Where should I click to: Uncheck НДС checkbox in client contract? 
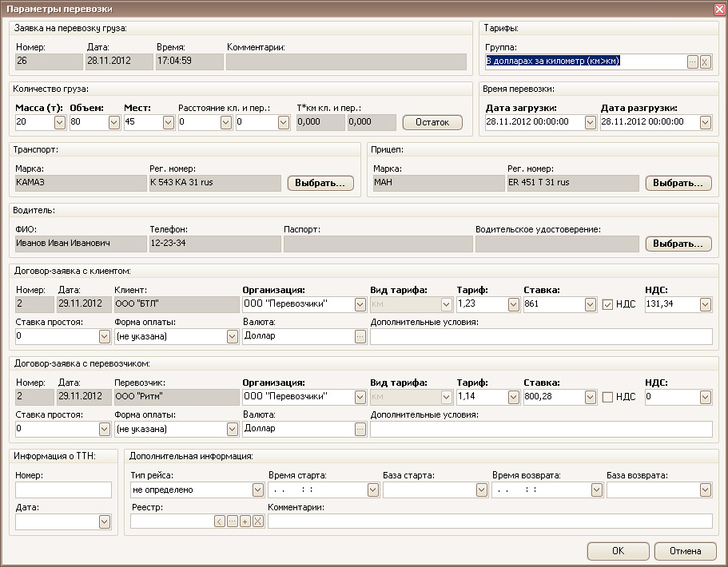(x=608, y=304)
